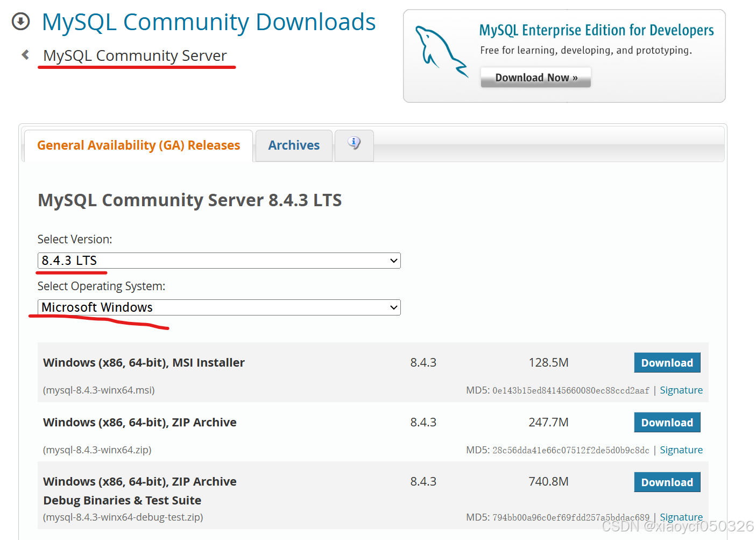Open the MySQL Community Downloads heading link
The width and height of the screenshot is (756, 540).
[209, 22]
